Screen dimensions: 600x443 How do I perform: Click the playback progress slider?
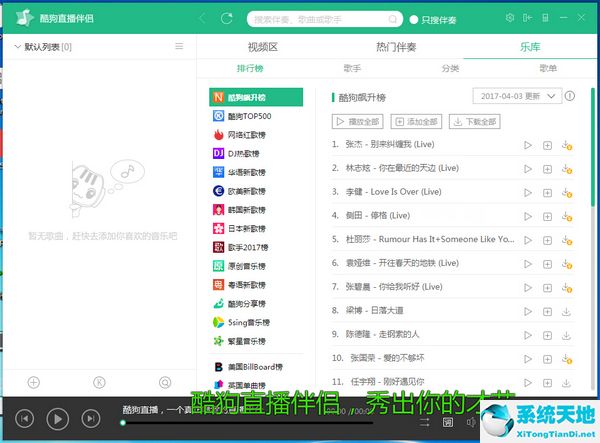(248, 423)
